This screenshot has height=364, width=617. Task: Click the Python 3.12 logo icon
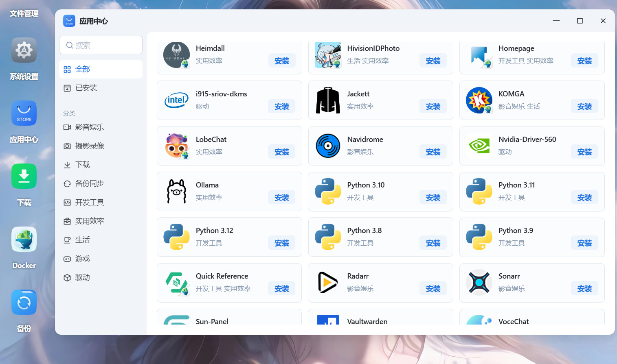pyautogui.click(x=176, y=237)
